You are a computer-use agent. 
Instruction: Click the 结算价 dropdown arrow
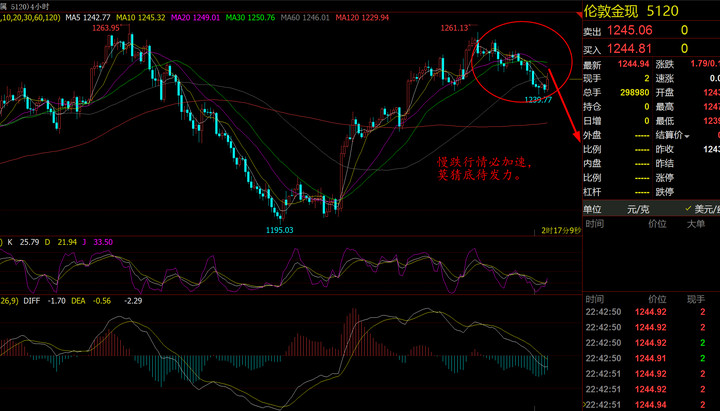point(686,135)
